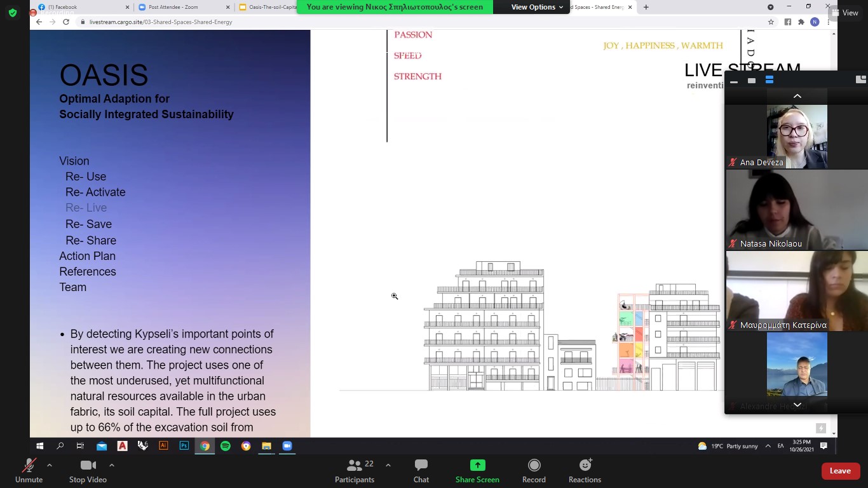868x488 pixels.
Task: Bookmark this page with the star icon
Action: 771,22
